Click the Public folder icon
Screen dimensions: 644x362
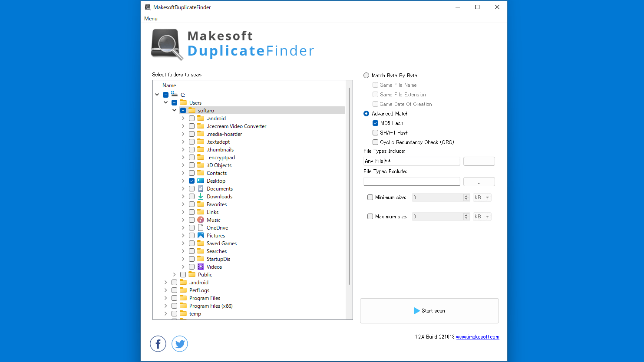click(192, 274)
